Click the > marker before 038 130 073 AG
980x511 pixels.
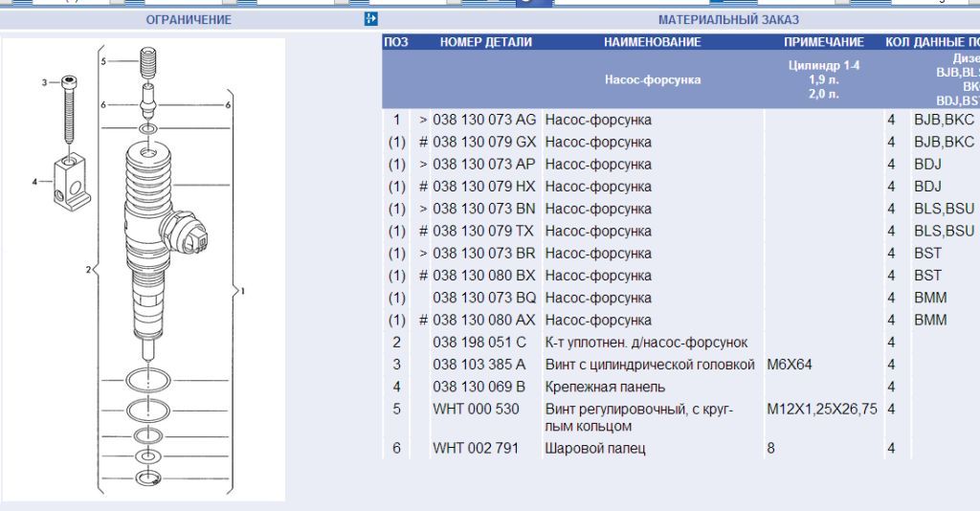[x=424, y=120]
